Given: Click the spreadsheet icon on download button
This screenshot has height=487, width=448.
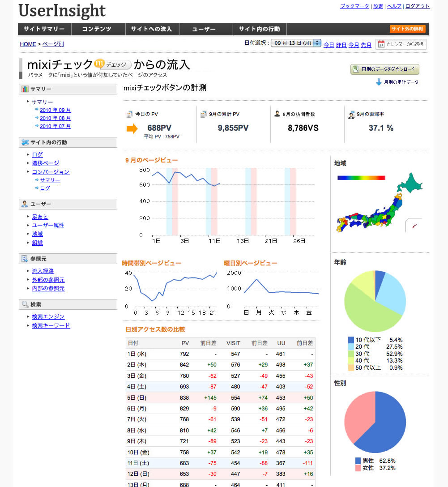Looking at the screenshot, I should tap(356, 69).
